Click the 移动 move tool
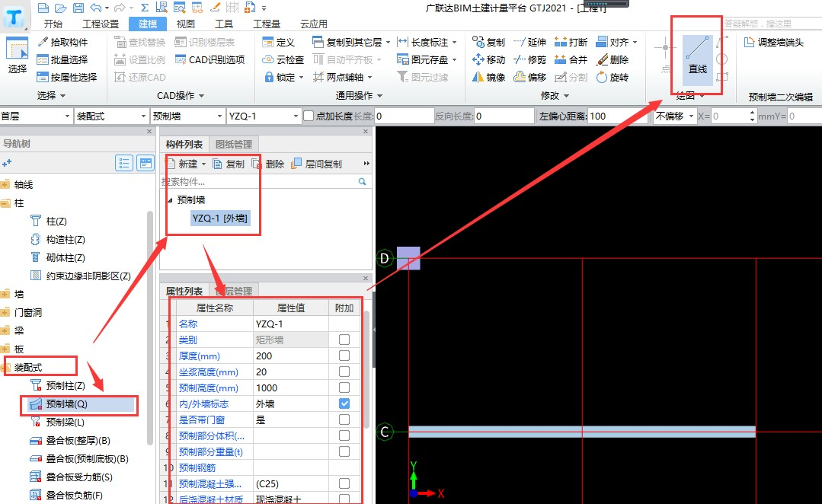Screen dimensions: 822x504 click(x=488, y=59)
